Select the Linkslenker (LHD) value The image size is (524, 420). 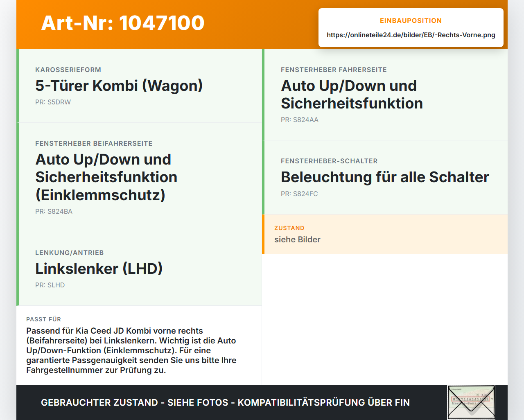[99, 269]
